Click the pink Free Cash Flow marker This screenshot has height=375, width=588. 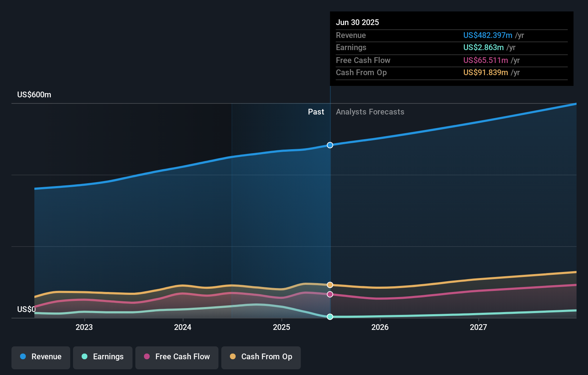330,294
